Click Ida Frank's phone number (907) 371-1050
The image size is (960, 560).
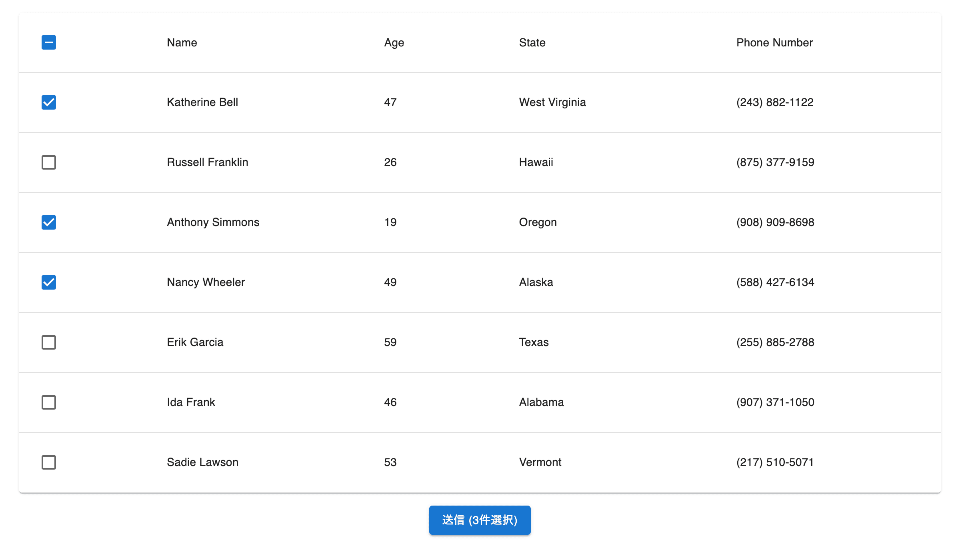point(775,402)
